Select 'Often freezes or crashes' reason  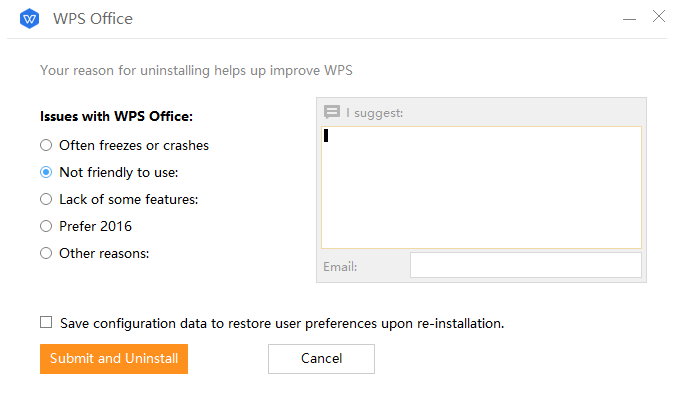point(46,145)
